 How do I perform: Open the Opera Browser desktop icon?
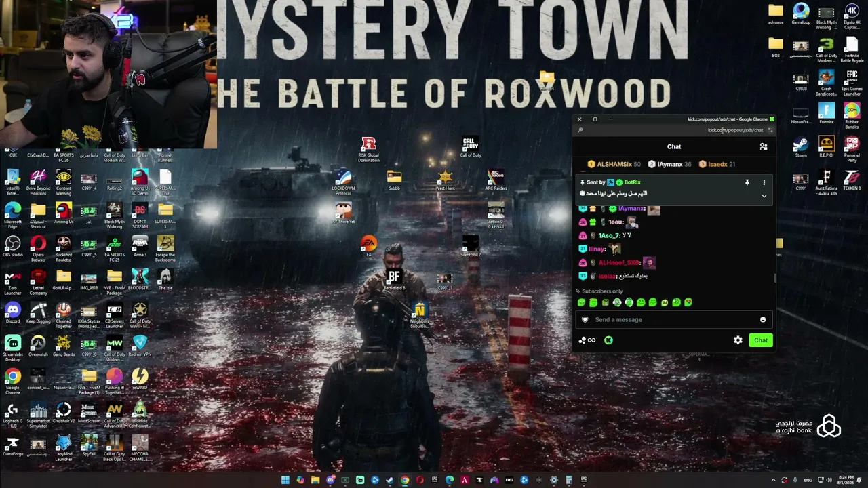coord(38,247)
